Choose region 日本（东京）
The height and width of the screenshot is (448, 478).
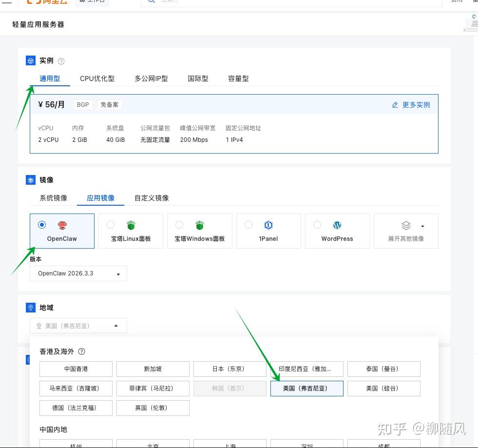coord(230,369)
